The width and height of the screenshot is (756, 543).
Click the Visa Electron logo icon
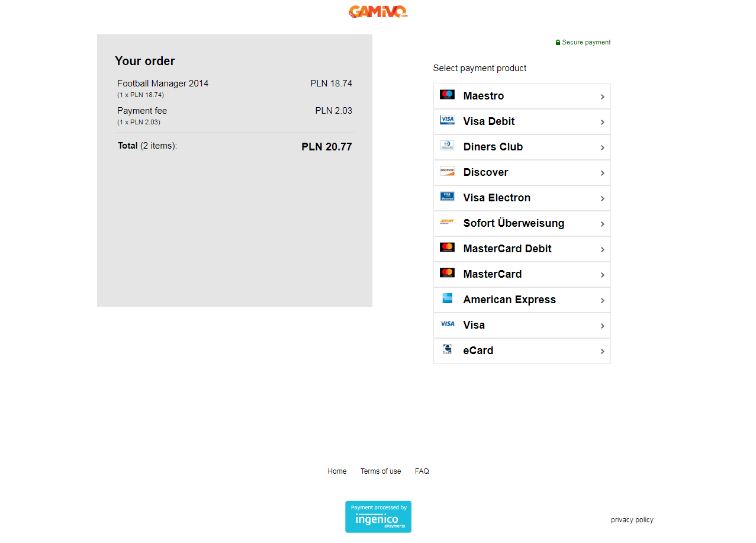tap(447, 197)
